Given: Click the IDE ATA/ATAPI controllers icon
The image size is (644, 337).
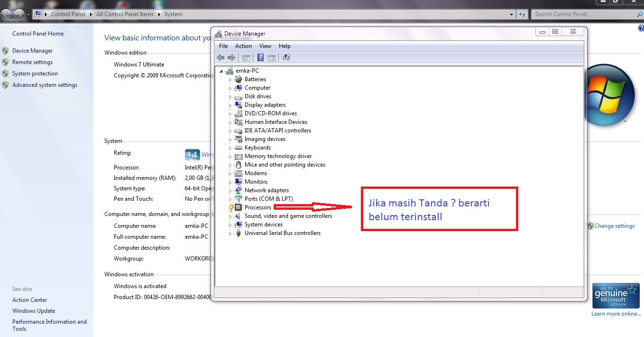Looking at the screenshot, I should (x=239, y=131).
